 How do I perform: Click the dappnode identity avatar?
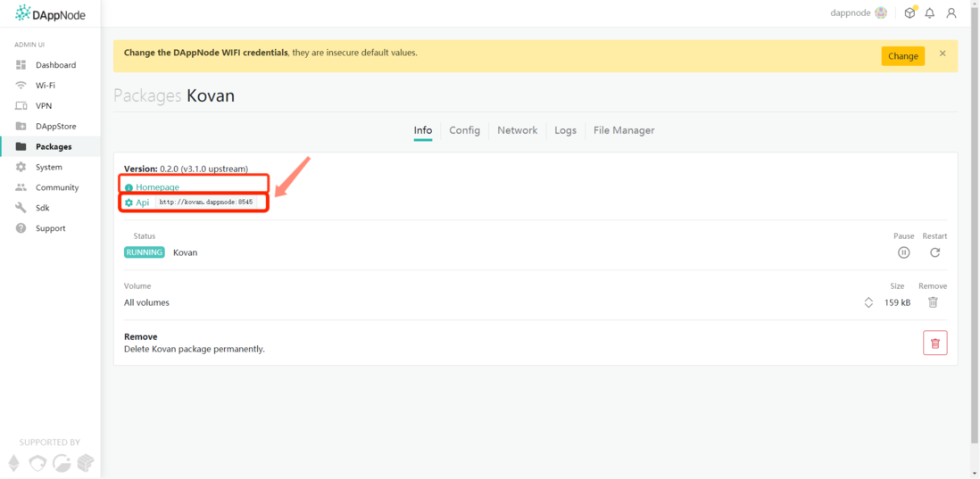881,13
